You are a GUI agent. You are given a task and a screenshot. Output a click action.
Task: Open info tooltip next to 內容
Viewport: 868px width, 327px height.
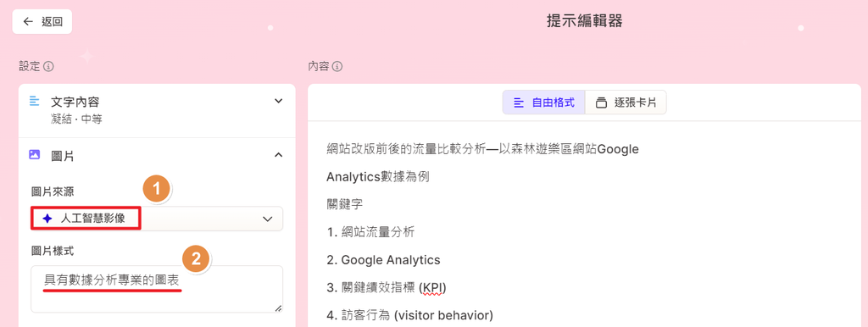pyautogui.click(x=337, y=67)
